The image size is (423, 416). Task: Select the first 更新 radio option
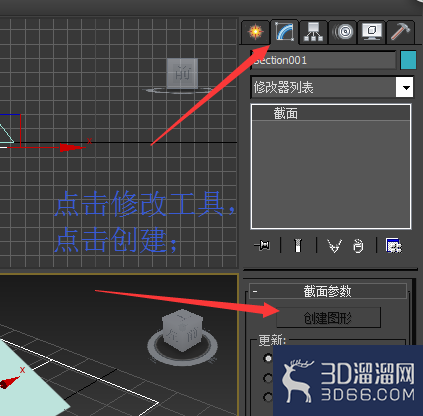coord(268,358)
